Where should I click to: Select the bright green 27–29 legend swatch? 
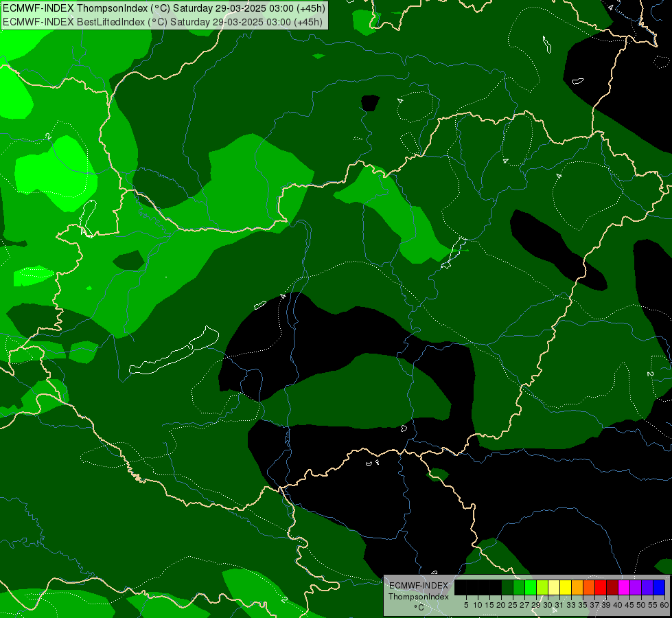click(531, 587)
